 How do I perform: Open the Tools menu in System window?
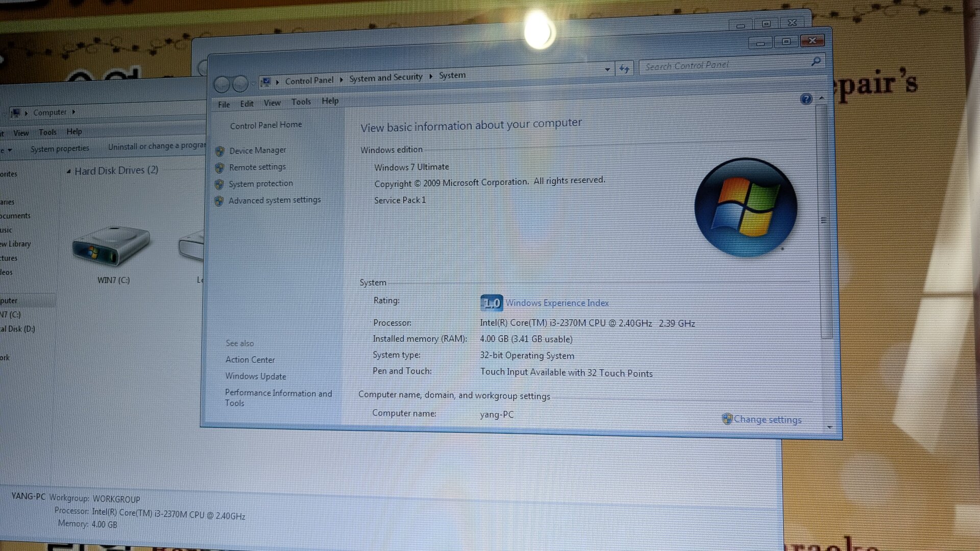(x=301, y=102)
